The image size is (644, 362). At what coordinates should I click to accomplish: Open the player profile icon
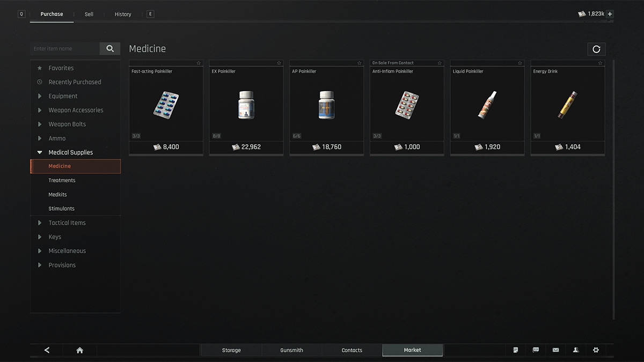click(576, 350)
